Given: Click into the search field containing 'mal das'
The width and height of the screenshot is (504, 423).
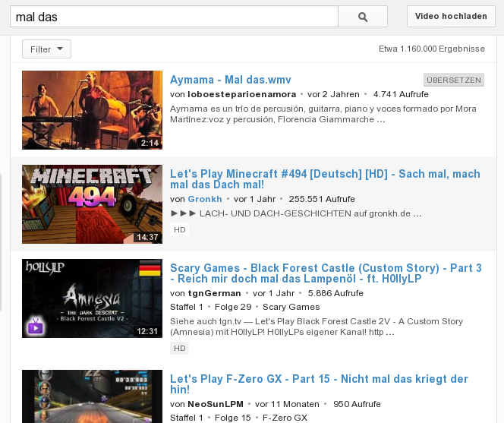Looking at the screenshot, I should coord(173,17).
